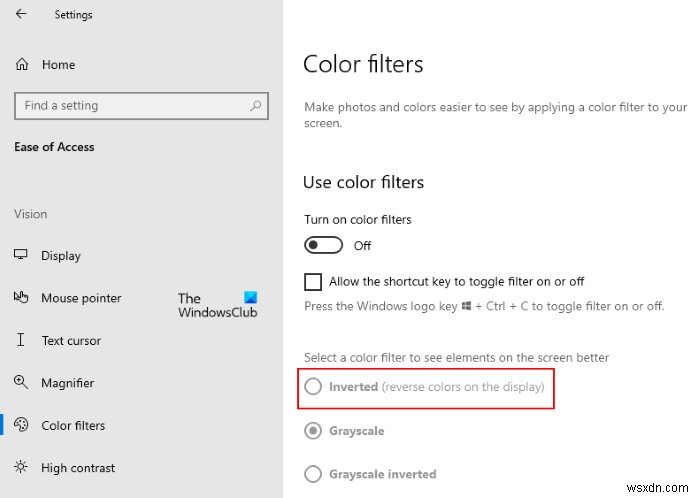
Task: Click the Text cursor icon
Action: click(21, 340)
